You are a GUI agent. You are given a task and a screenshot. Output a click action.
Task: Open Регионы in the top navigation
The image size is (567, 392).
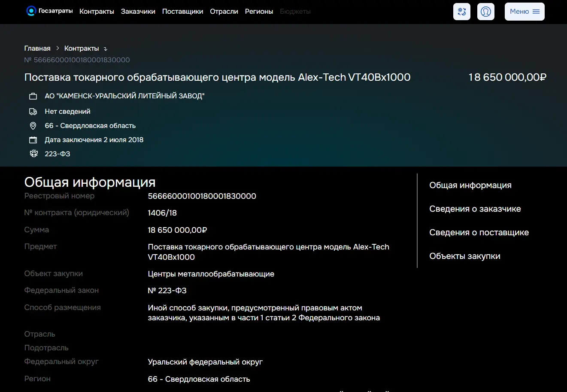(x=259, y=12)
